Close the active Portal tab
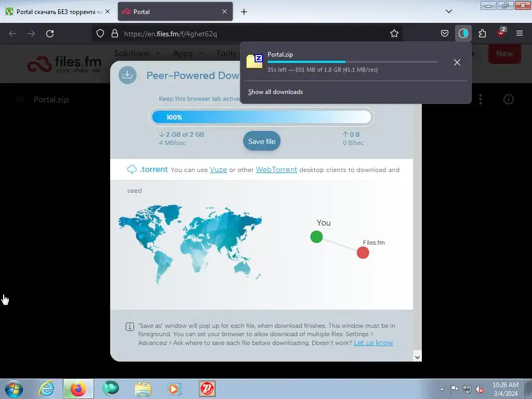 (x=224, y=11)
